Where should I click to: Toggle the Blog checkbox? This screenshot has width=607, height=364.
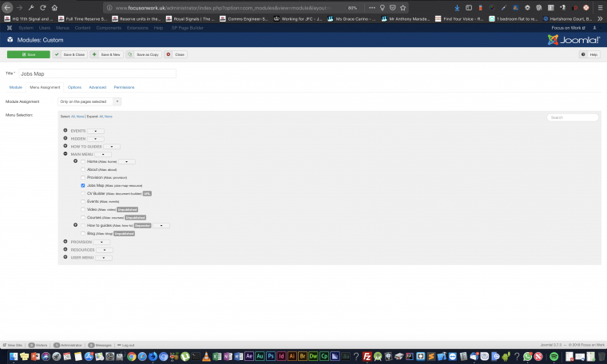[83, 234]
